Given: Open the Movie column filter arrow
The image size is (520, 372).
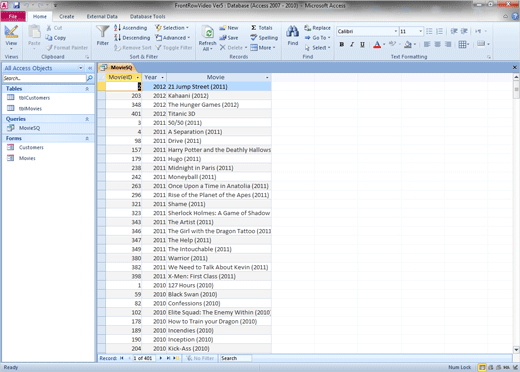Looking at the screenshot, I should 267,77.
